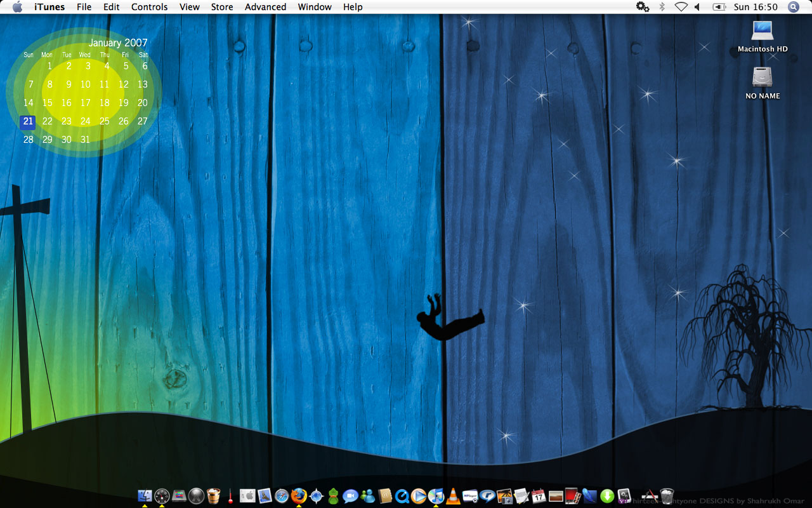Open the iTunes application menu

(49, 7)
